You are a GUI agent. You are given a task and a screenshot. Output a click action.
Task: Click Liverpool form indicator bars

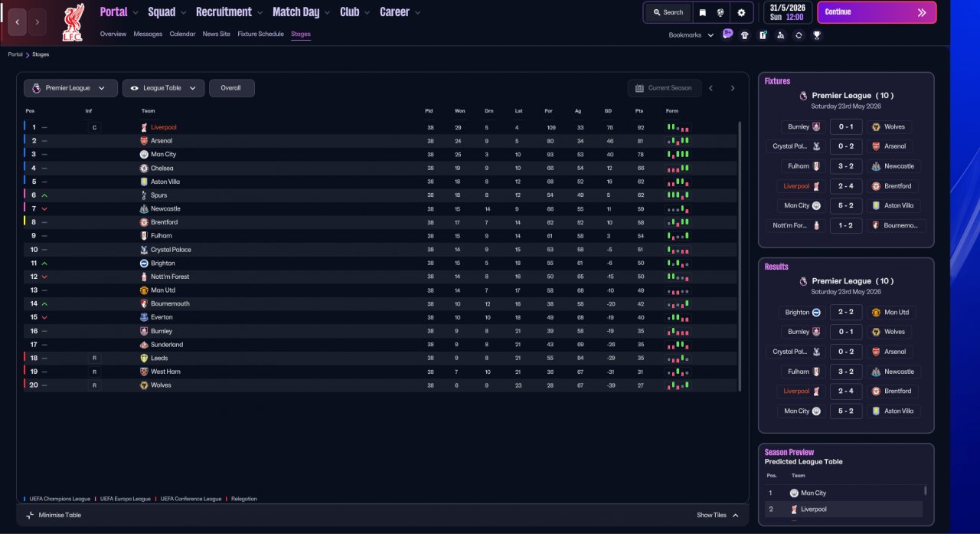[678, 127]
